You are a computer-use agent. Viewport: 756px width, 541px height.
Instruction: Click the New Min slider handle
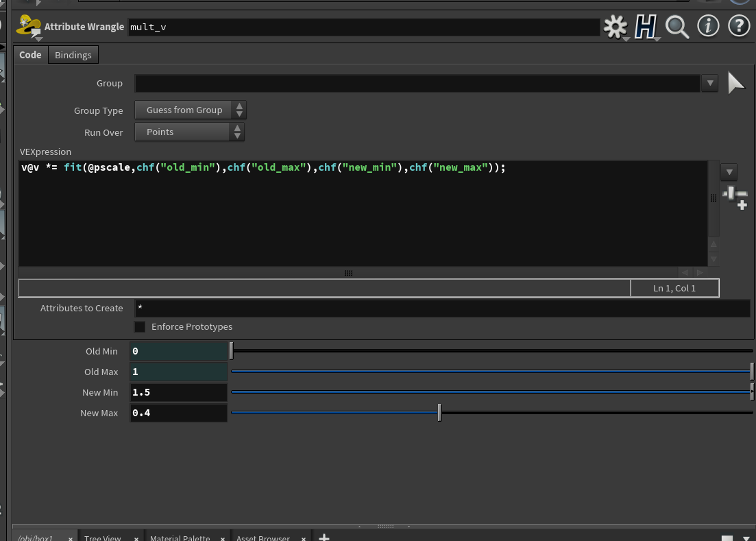tap(752, 392)
